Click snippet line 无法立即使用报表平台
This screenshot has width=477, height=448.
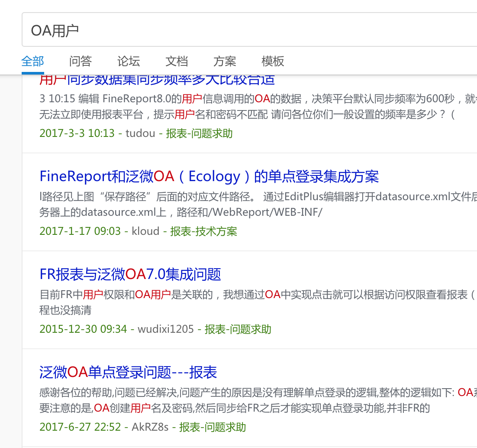tap(247, 114)
